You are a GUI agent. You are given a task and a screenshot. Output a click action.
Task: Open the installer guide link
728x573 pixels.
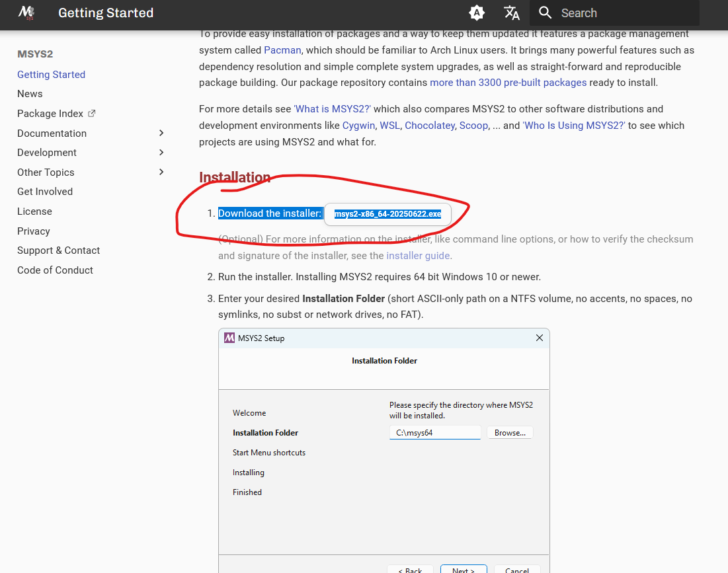418,256
